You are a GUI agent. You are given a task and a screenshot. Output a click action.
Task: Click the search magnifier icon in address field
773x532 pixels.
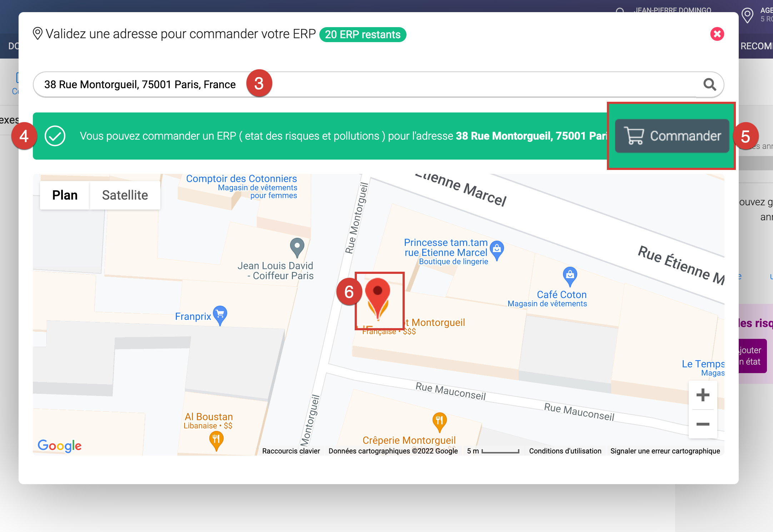709,85
